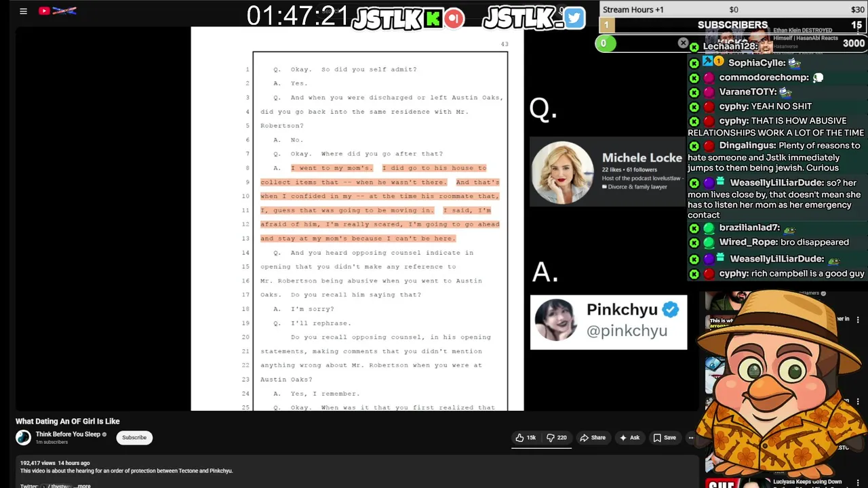
Task: Click gift icon beside WeaselyLilLiarDude 'so? her' message
Action: pyautogui.click(x=720, y=182)
